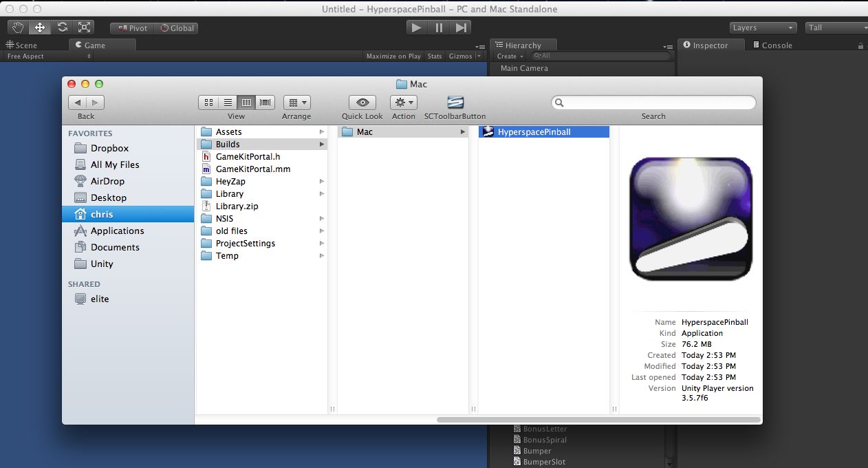Select the Scale tool

(85, 27)
